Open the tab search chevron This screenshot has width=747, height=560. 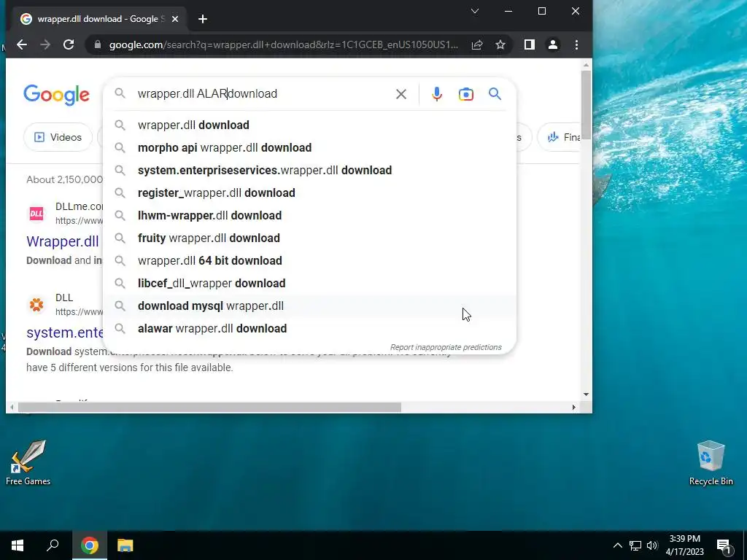pyautogui.click(x=475, y=11)
